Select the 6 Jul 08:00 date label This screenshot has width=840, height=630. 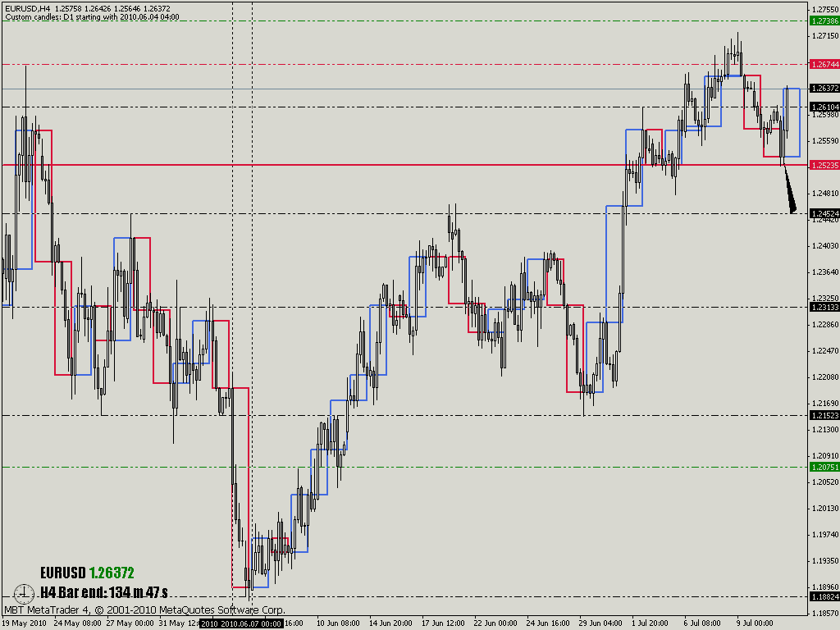pos(702,623)
